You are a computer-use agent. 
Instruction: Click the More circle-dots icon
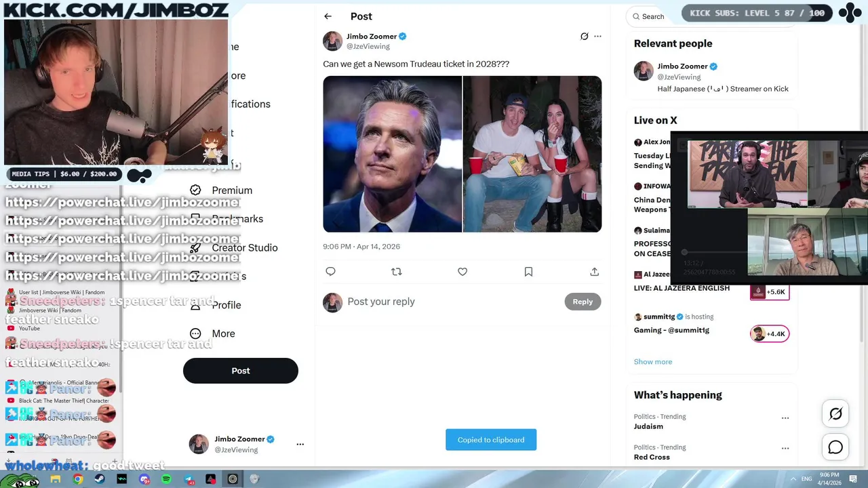tap(195, 333)
